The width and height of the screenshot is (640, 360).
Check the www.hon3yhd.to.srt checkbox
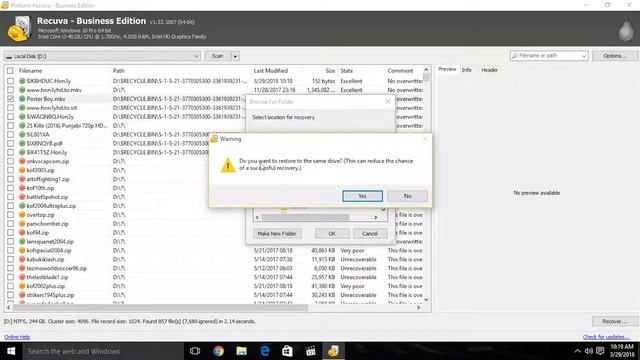pos(10,108)
